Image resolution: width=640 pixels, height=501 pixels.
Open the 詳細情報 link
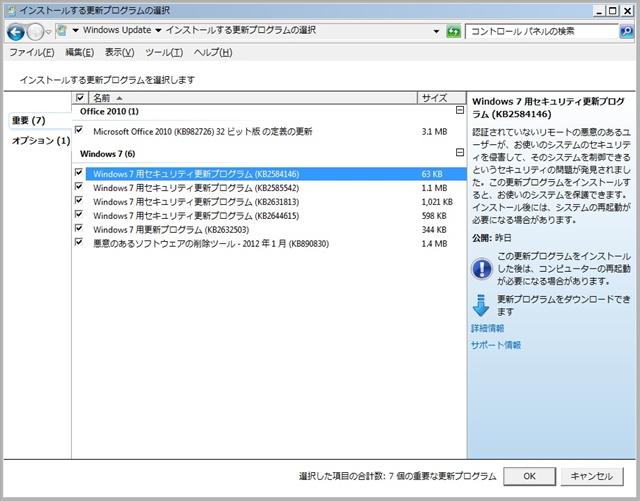[x=488, y=328]
